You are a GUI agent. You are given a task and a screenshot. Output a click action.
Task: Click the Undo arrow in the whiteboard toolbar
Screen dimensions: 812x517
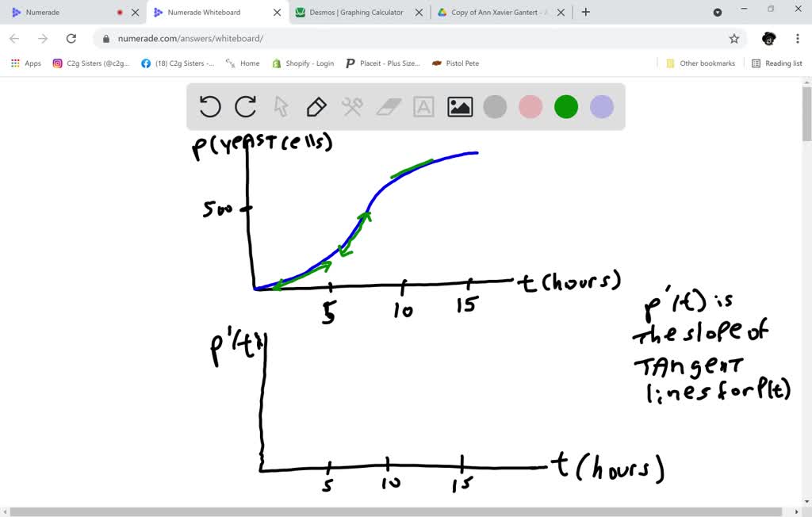pos(210,107)
